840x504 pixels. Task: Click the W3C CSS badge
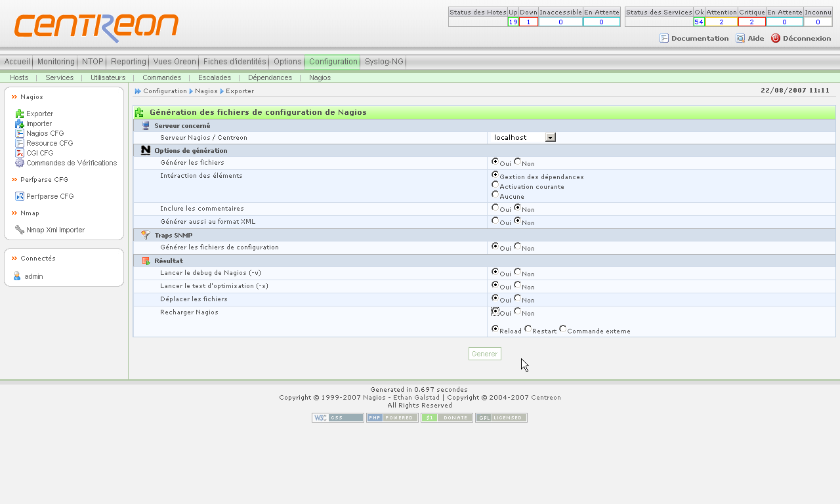(x=338, y=418)
